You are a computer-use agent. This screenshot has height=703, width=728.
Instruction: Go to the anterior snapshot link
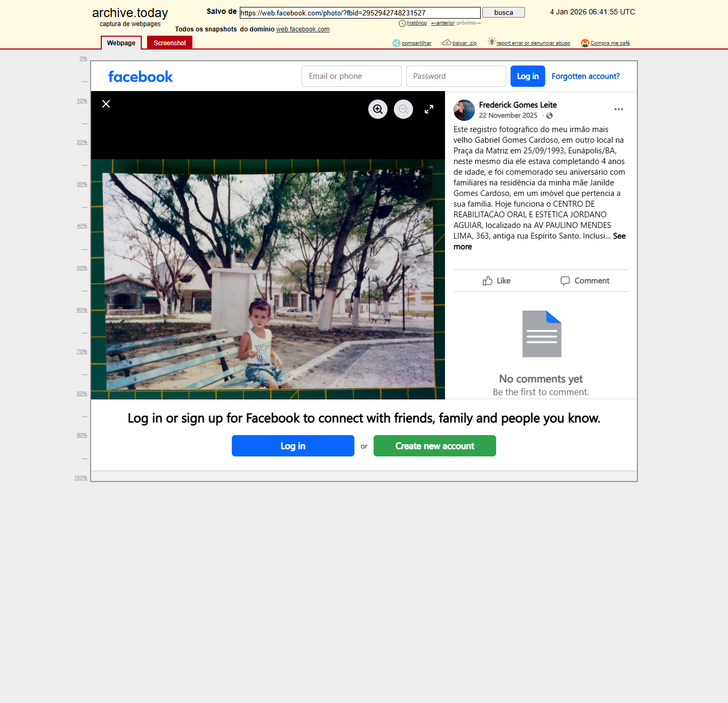click(x=443, y=23)
